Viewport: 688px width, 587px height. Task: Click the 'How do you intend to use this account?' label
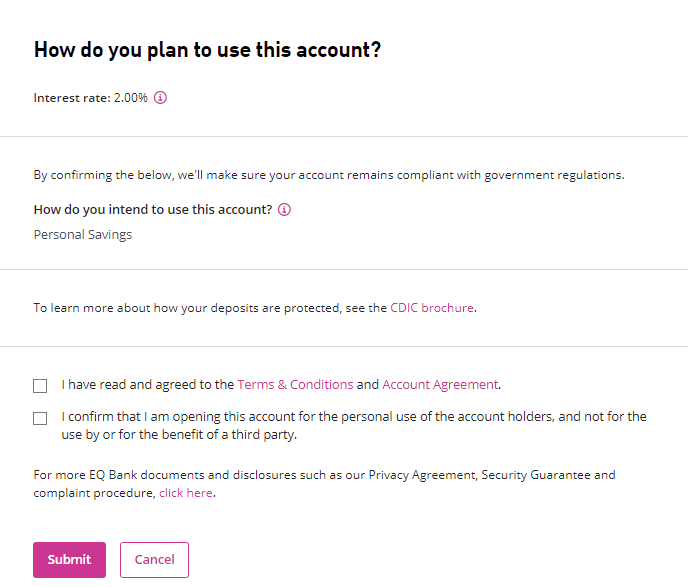tap(153, 210)
